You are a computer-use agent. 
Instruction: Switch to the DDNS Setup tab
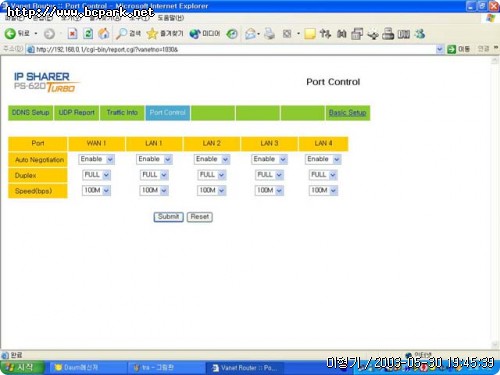pyautogui.click(x=30, y=113)
